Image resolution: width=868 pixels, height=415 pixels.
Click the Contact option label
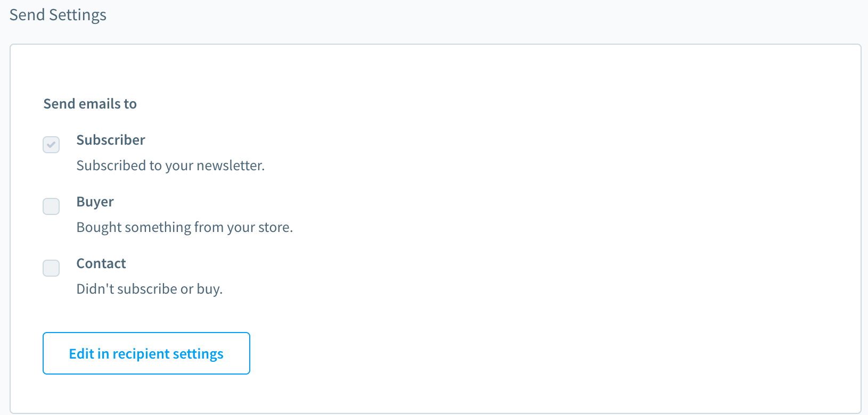[101, 263]
